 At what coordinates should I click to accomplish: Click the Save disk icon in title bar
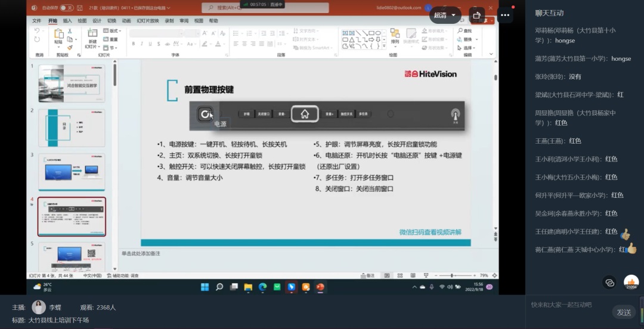[80, 8]
